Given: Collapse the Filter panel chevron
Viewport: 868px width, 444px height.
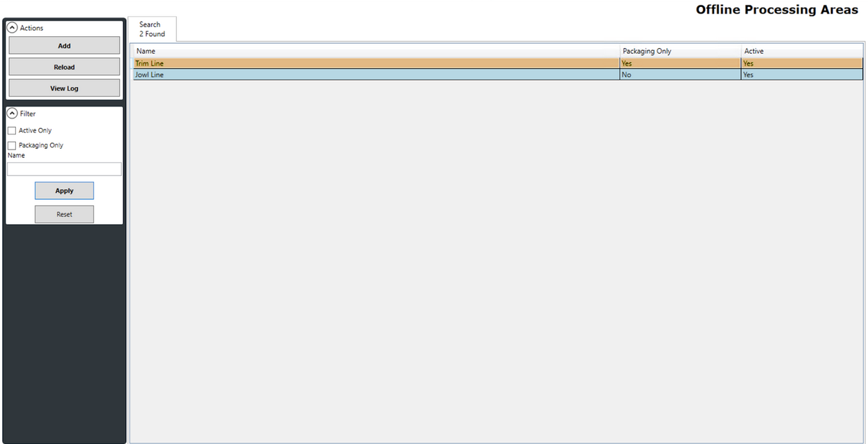Looking at the screenshot, I should [13, 113].
